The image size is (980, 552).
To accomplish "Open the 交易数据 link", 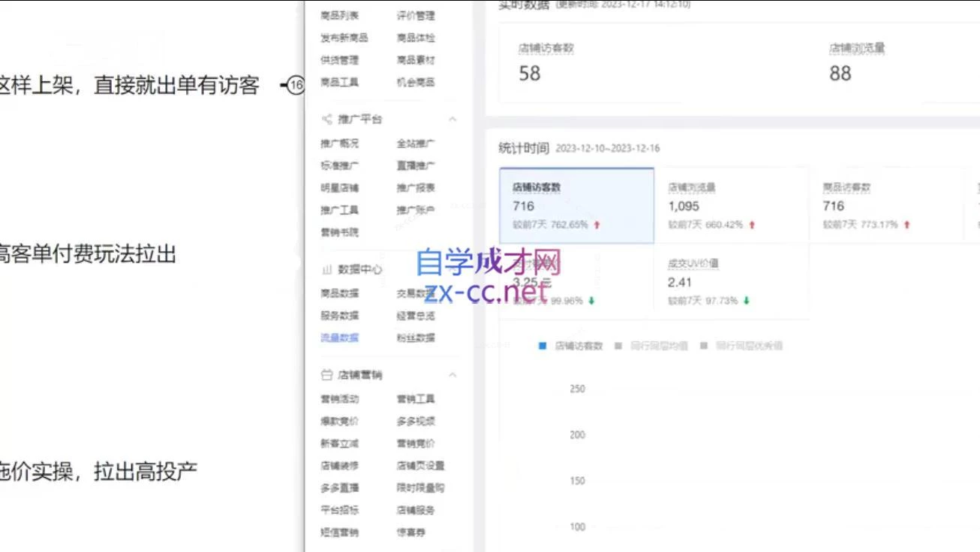I will tap(410, 292).
